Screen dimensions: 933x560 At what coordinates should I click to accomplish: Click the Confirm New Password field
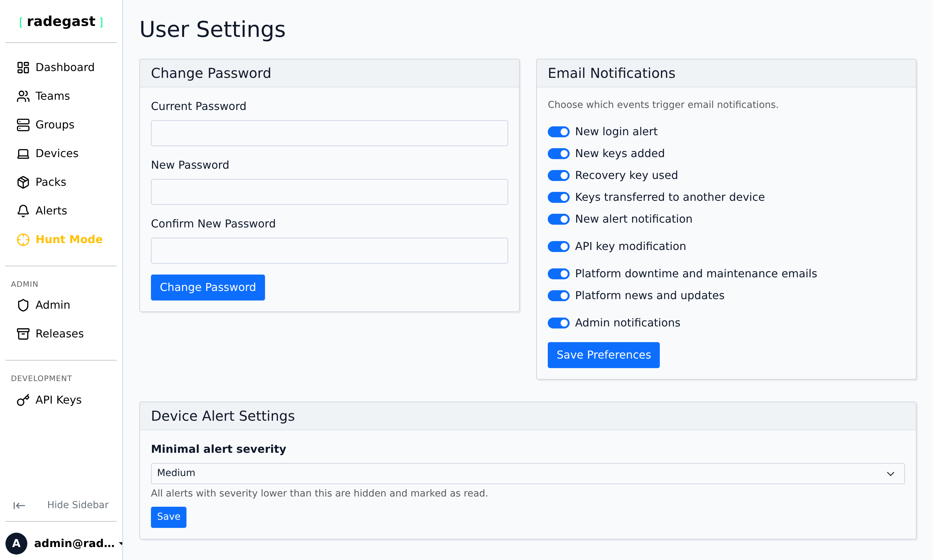pos(330,251)
